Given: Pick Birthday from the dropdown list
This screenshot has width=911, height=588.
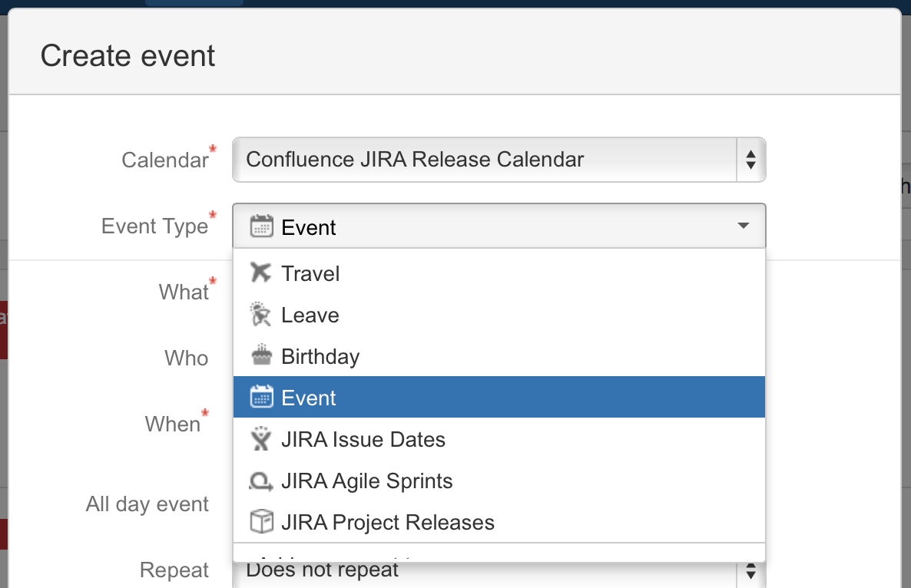Looking at the screenshot, I should 499,356.
